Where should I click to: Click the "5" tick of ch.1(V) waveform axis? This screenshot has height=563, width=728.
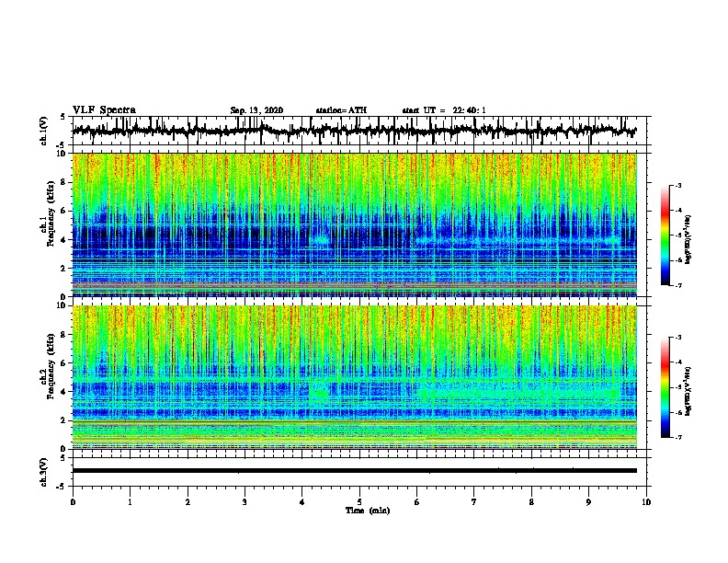pyautogui.click(x=64, y=117)
